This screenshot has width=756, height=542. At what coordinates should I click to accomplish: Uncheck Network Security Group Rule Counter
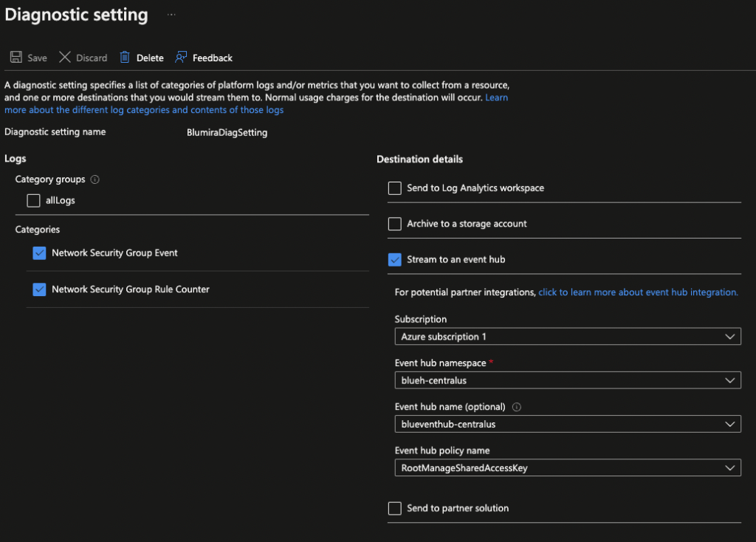click(39, 289)
